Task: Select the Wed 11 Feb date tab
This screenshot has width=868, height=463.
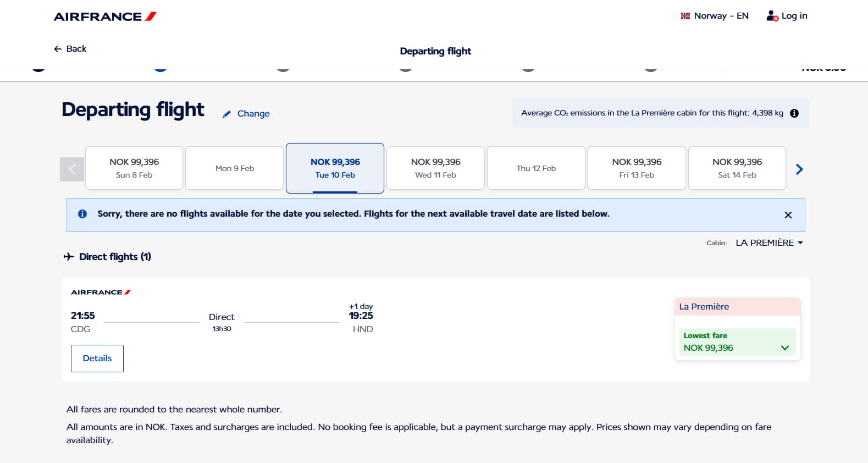Action: (x=436, y=168)
